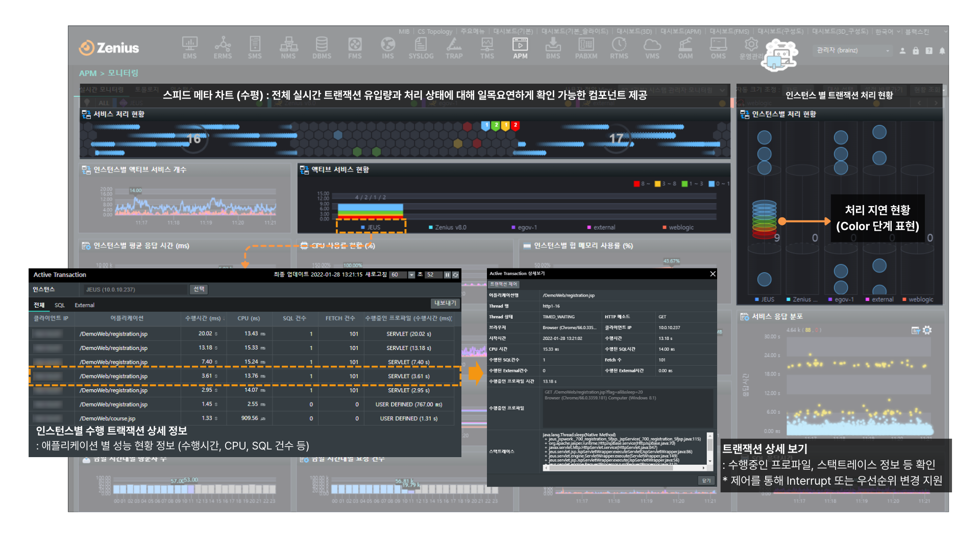
Task: Click the robot assistant icon
Action: 779,55
